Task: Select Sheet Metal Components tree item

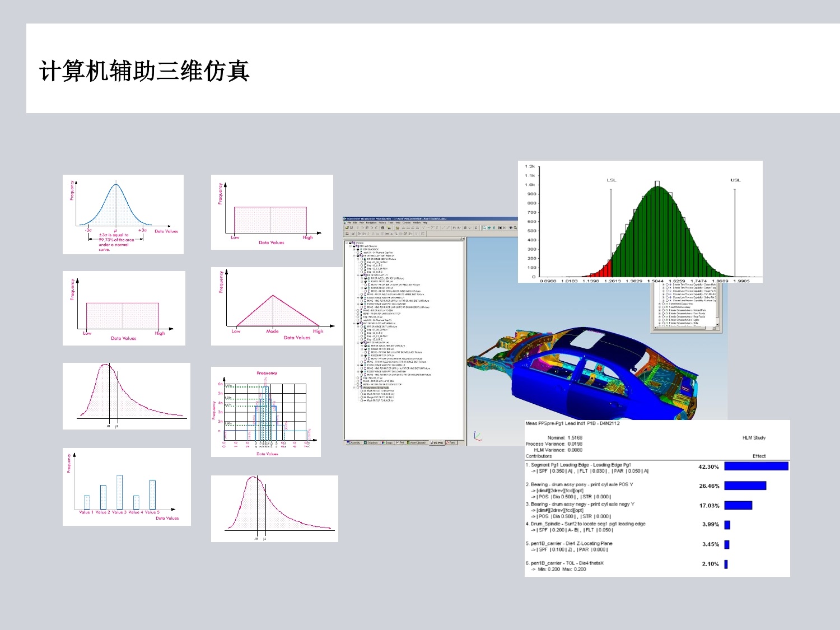Action: click(x=681, y=304)
